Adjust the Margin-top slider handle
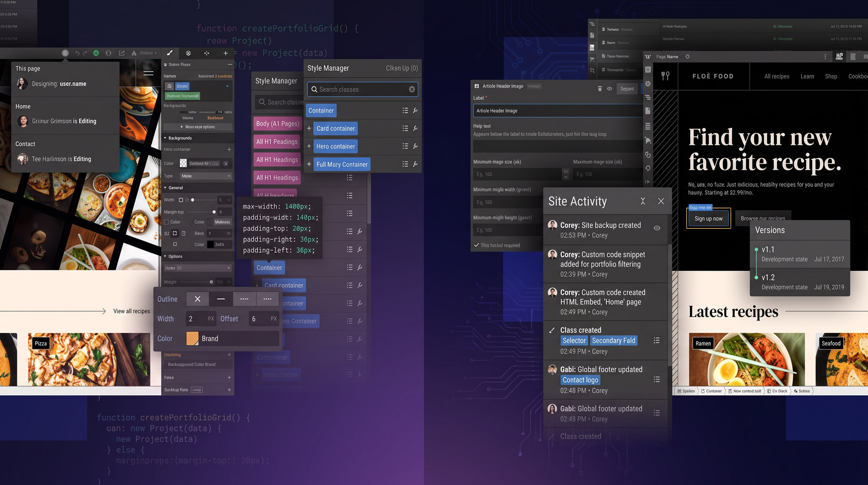This screenshot has width=868, height=485. click(x=214, y=212)
